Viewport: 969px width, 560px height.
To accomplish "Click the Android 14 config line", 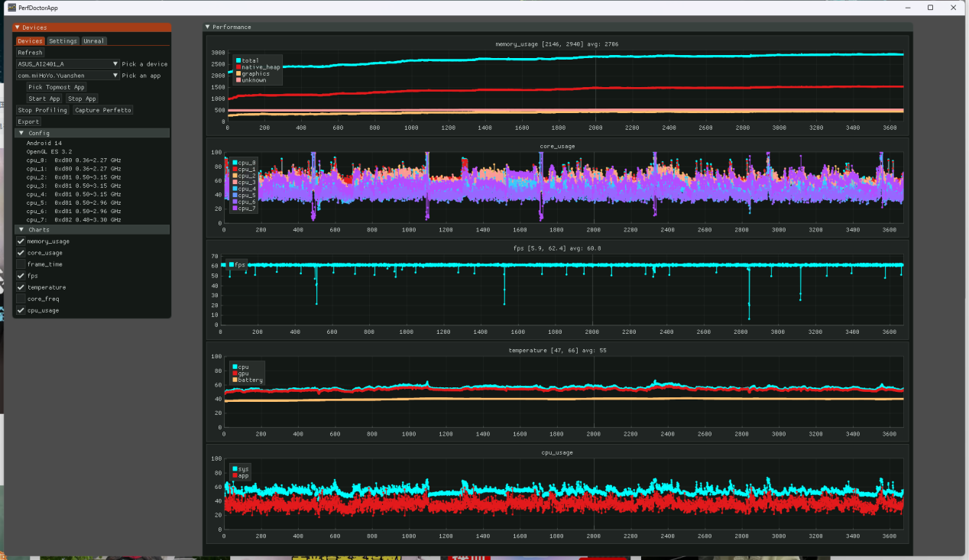I will click(44, 144).
